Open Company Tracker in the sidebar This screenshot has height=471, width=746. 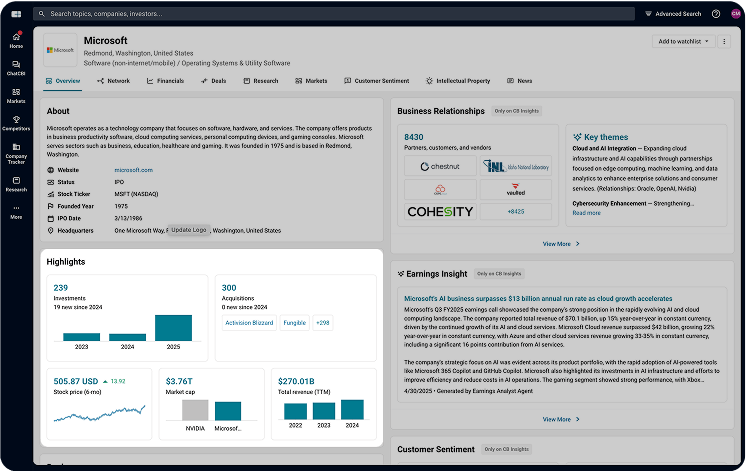(x=16, y=151)
